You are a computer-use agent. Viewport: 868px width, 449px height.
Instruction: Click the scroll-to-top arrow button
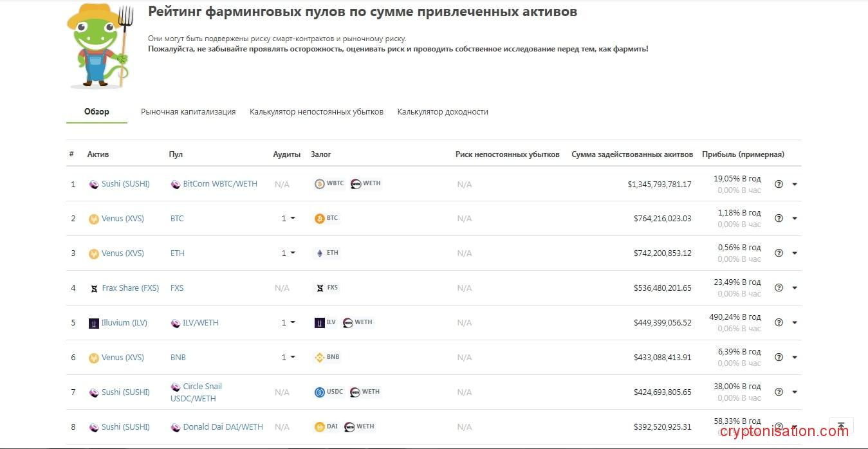pyautogui.click(x=841, y=428)
